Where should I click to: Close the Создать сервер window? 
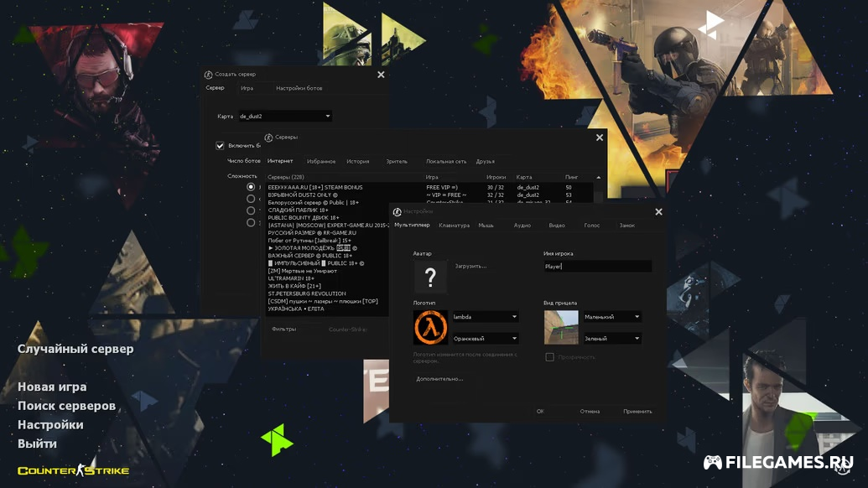381,75
